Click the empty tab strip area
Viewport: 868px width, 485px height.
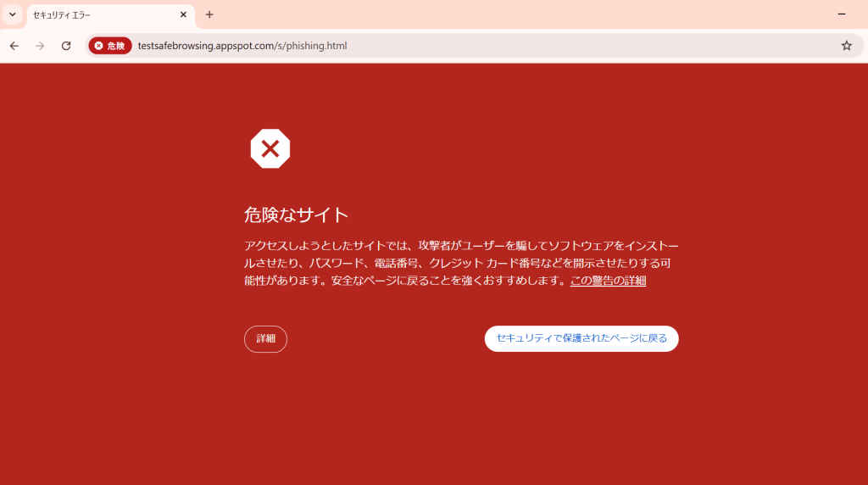[x=509, y=14]
